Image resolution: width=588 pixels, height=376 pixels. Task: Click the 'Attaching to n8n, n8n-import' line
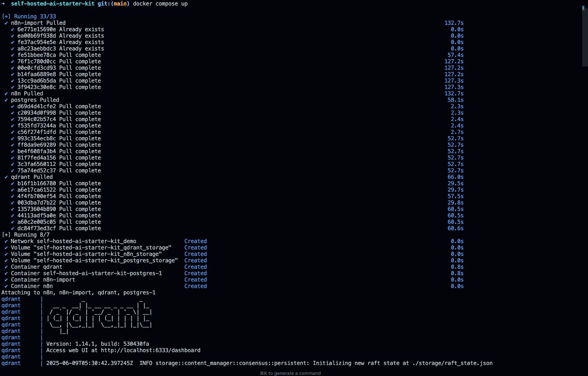[78, 293]
